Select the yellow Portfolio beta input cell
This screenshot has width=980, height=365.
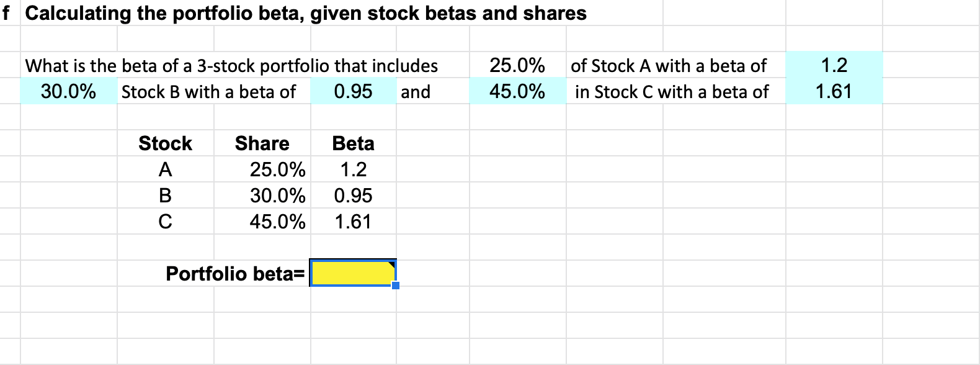354,273
